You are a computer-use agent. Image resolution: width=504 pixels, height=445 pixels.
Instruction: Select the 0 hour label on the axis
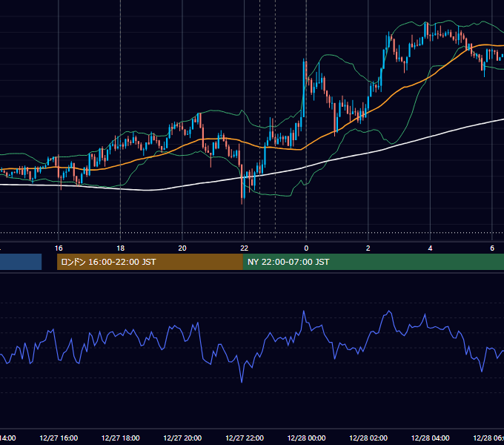tap(306, 248)
